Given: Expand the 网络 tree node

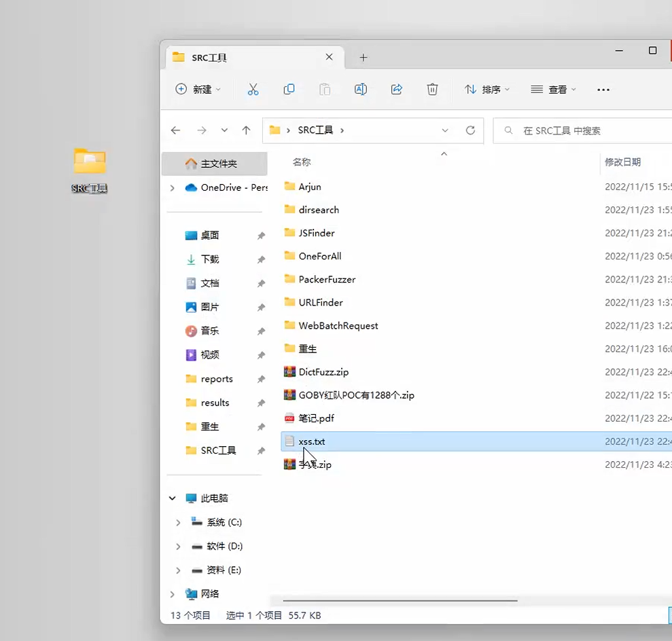Looking at the screenshot, I should tap(173, 594).
